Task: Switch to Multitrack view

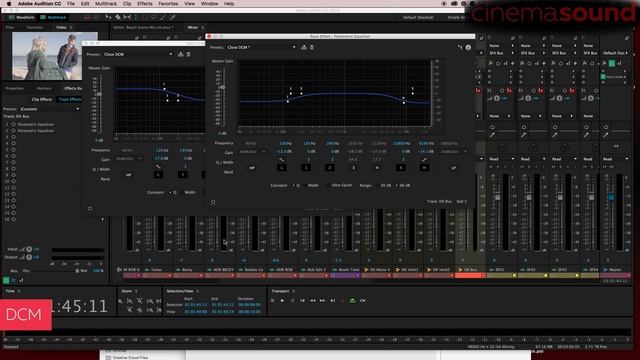Action: (53, 18)
